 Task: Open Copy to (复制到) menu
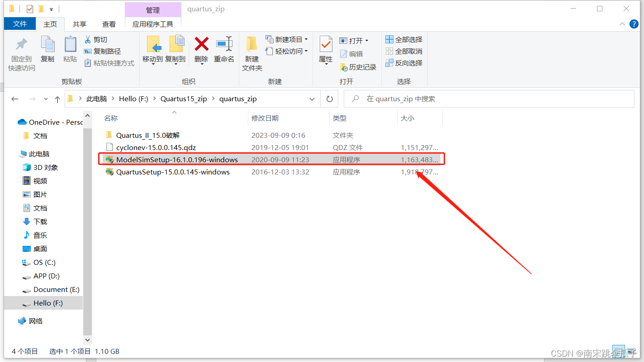click(x=175, y=50)
